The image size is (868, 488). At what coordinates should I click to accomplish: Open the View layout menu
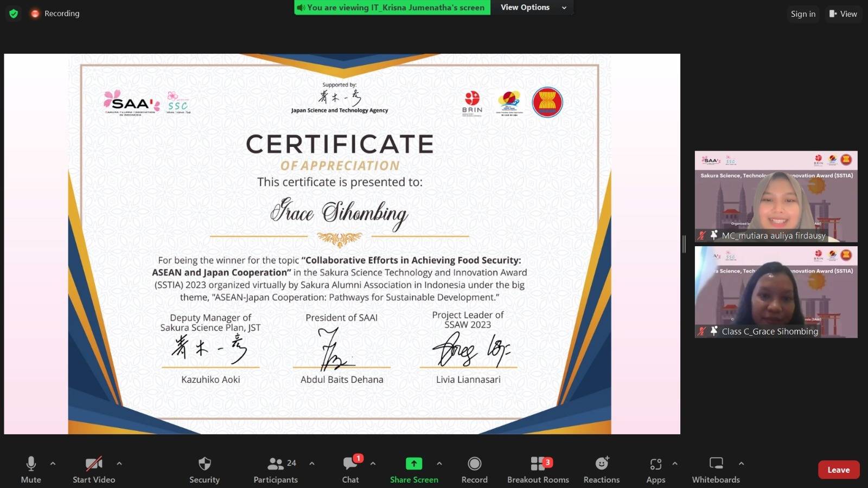point(844,14)
